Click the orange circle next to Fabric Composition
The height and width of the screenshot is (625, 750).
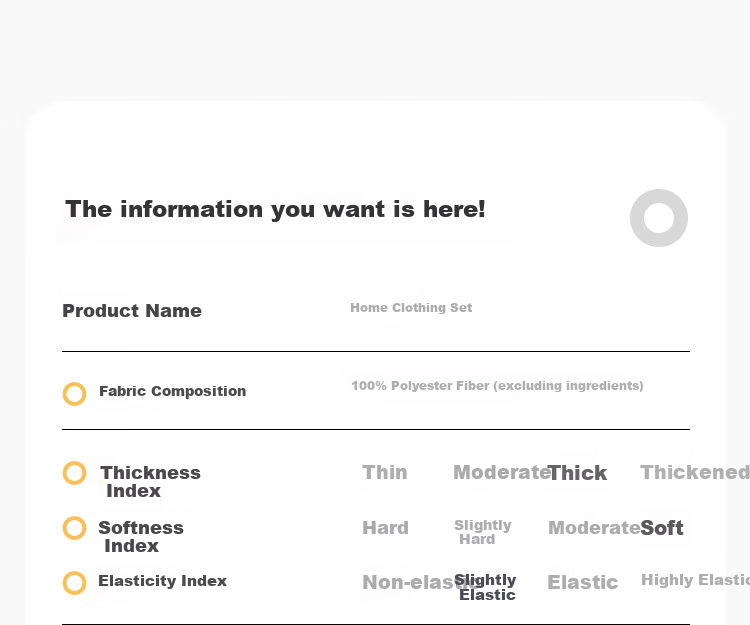(x=75, y=394)
